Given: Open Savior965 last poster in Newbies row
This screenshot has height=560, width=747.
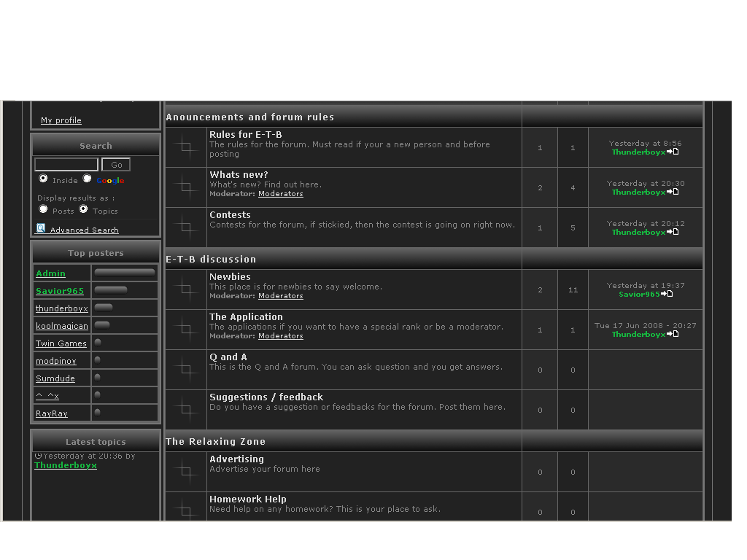Looking at the screenshot, I should tap(639, 295).
